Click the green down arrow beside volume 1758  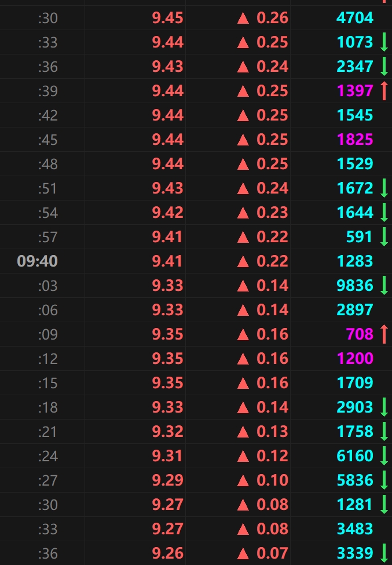click(x=384, y=431)
